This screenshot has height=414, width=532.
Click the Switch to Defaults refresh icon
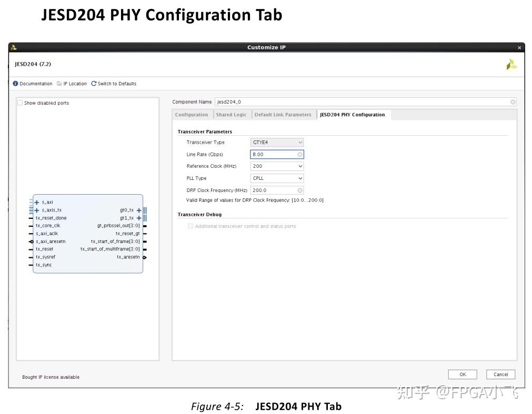[x=94, y=83]
